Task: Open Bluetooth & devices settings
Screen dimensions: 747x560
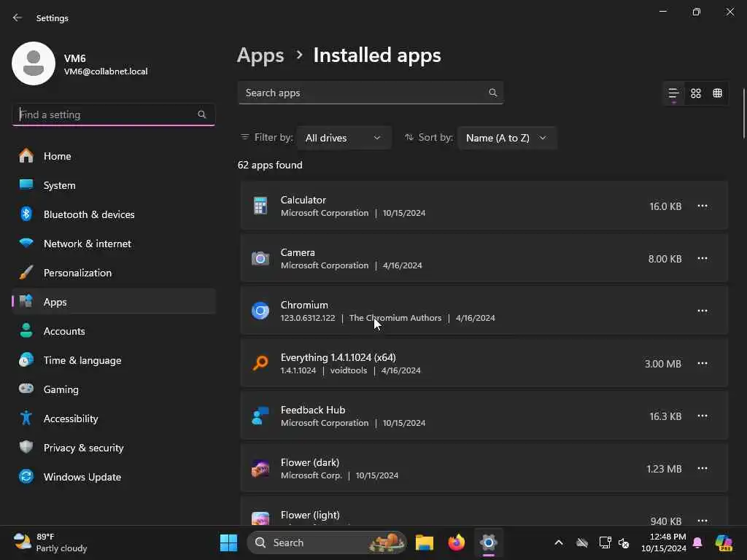Action: pos(88,214)
